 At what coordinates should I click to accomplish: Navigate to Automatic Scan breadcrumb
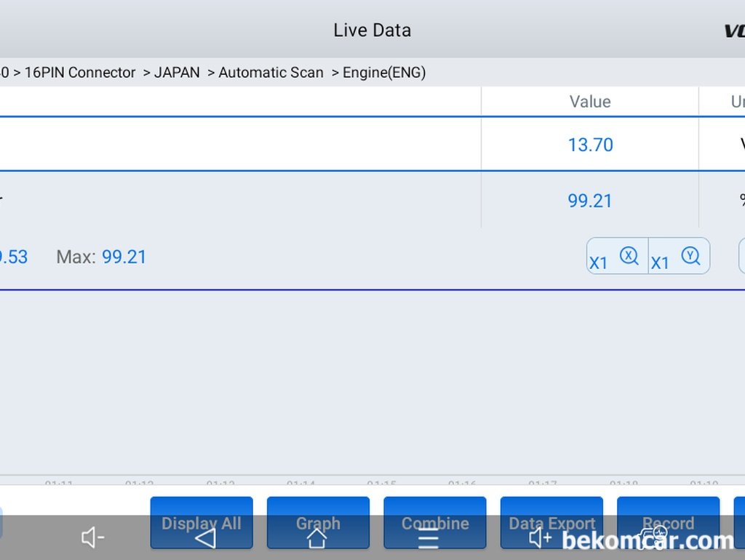271,73
